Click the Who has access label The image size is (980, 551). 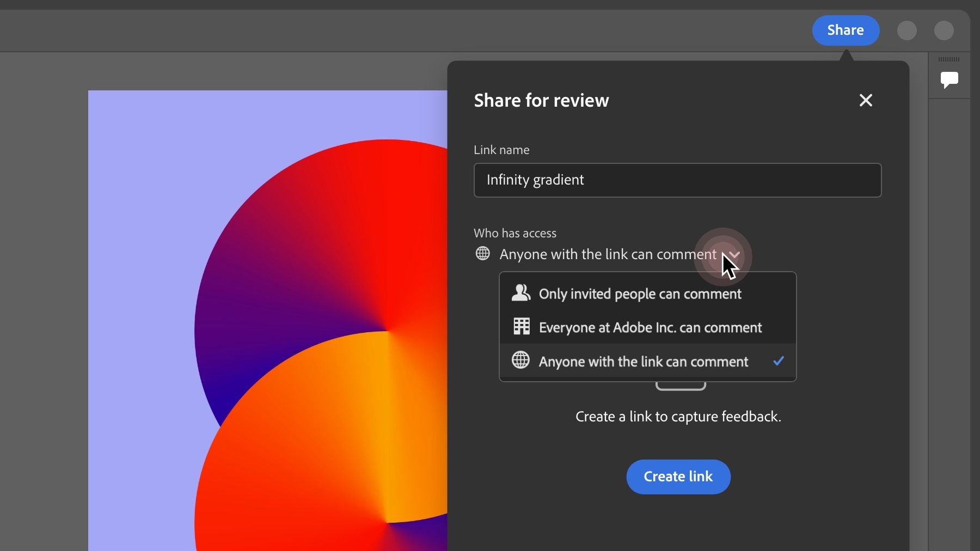click(515, 233)
